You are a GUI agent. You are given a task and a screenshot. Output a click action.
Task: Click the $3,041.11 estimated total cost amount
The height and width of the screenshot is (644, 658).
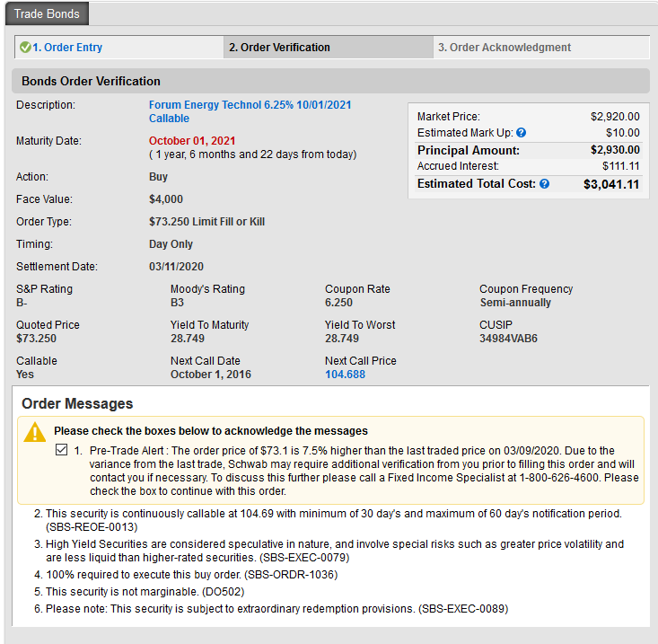click(x=611, y=184)
